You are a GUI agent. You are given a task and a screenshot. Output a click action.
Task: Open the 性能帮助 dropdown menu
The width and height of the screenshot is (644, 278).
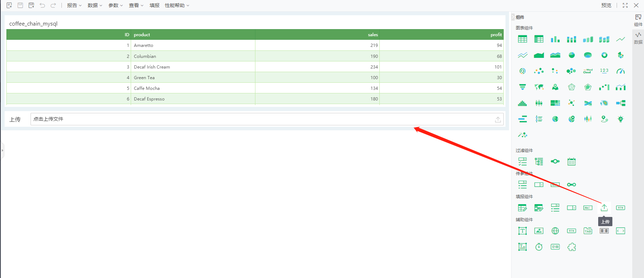coord(177,5)
